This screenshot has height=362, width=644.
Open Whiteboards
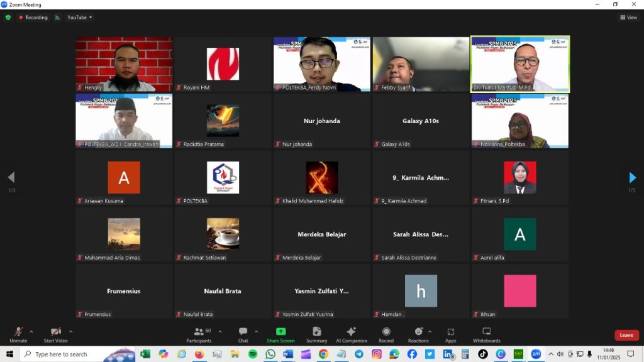point(486,334)
